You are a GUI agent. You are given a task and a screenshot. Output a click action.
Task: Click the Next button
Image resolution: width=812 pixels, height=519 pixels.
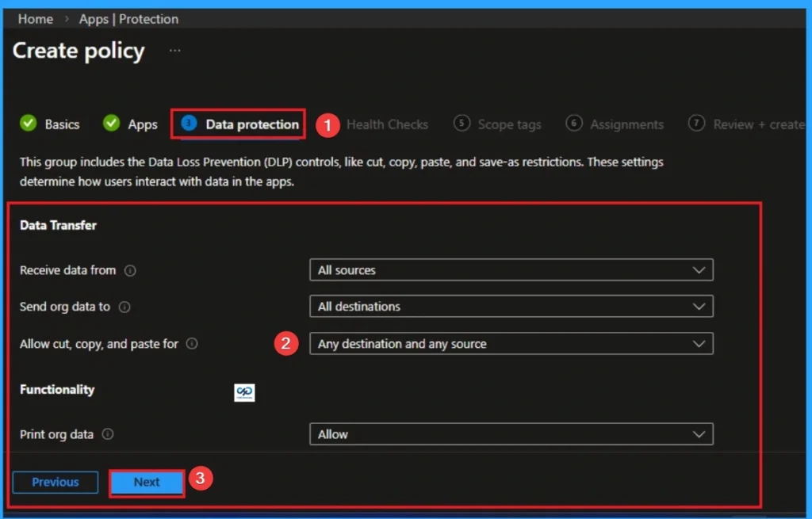click(x=146, y=482)
